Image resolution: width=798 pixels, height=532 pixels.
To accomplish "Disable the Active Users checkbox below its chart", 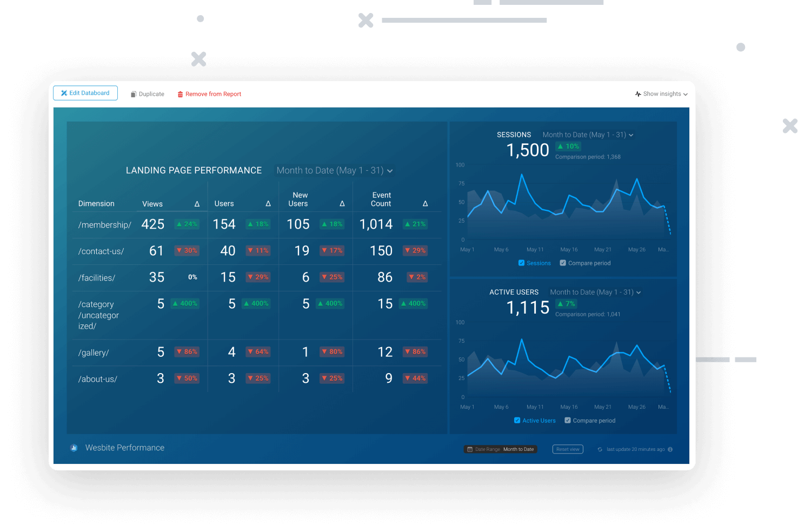I will coord(516,420).
